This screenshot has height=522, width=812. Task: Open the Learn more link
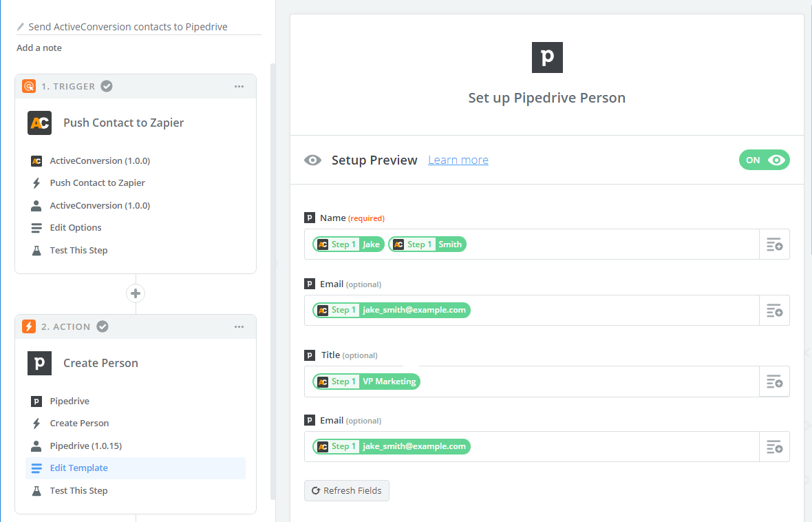pos(458,160)
